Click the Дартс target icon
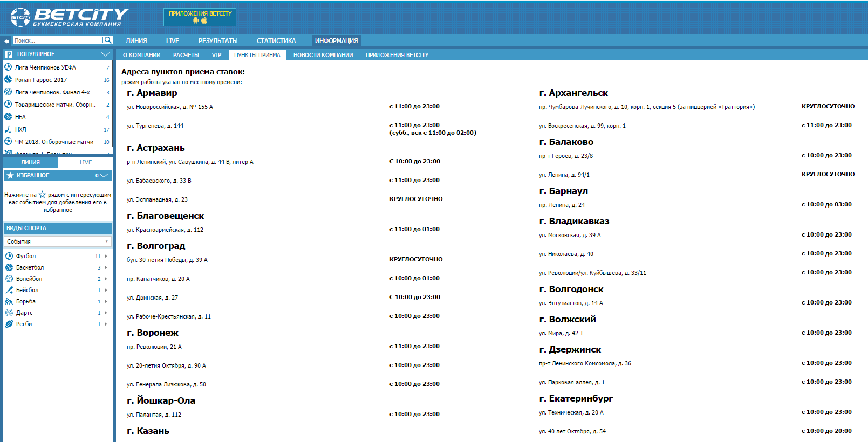 [9, 313]
